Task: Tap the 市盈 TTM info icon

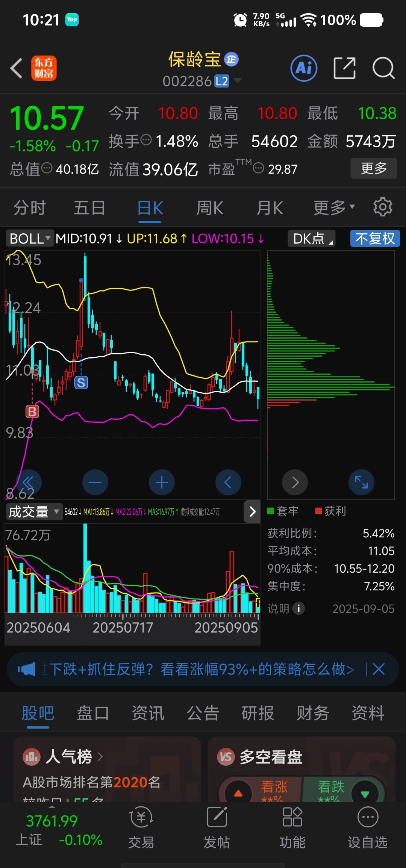Action: [258, 168]
